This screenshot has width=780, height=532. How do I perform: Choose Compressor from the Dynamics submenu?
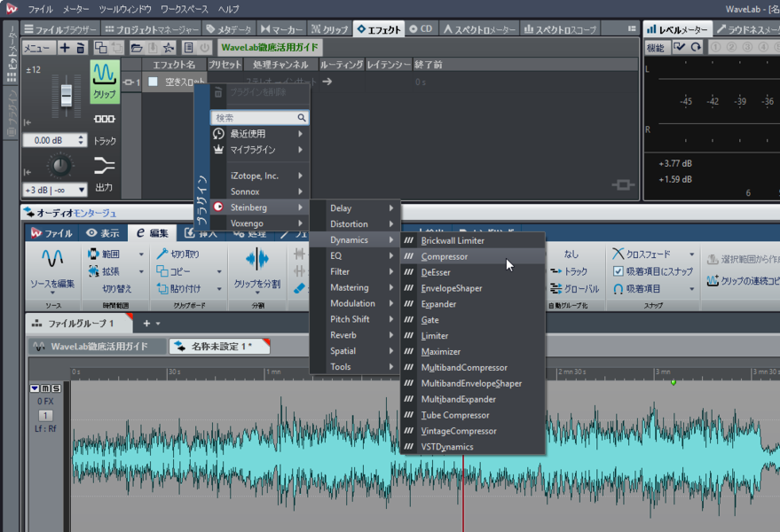(471, 256)
